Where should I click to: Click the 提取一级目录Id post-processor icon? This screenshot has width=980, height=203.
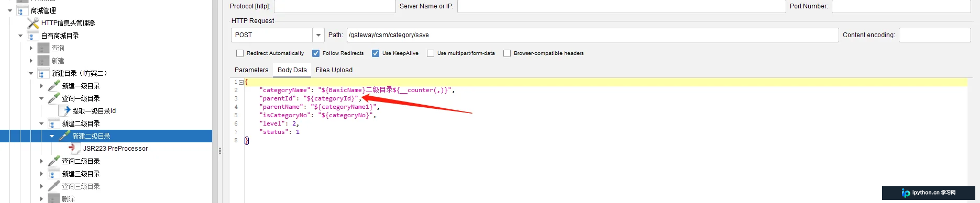click(x=64, y=111)
